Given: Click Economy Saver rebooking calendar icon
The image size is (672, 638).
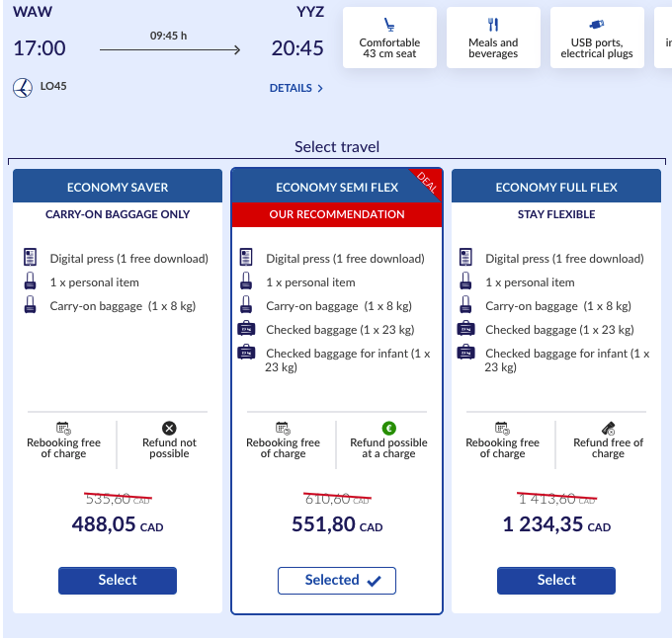Looking at the screenshot, I should 63,428.
